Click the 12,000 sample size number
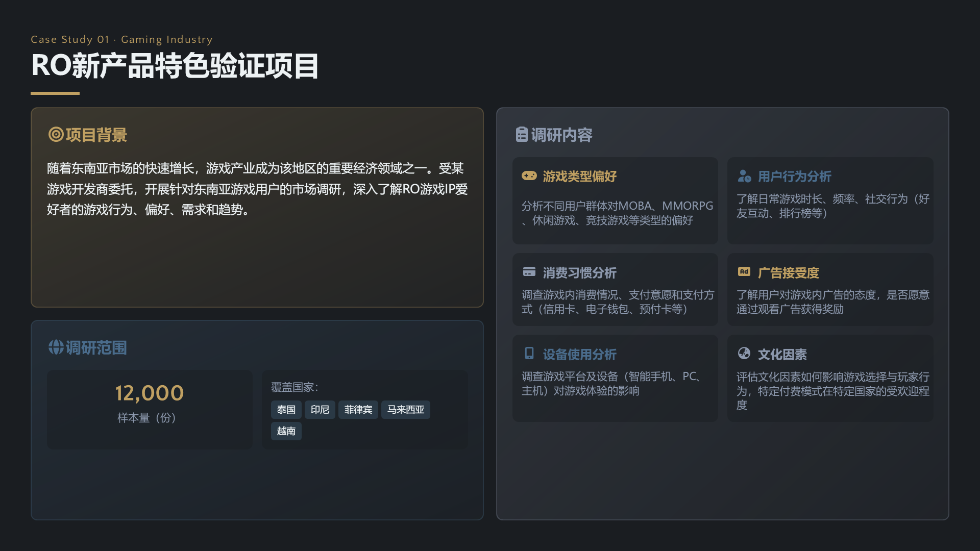The height and width of the screenshot is (551, 980). (x=150, y=393)
